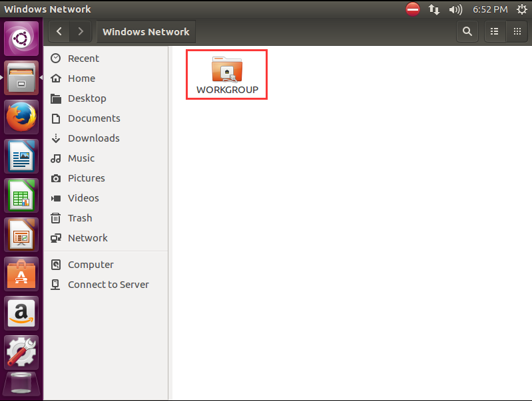Select the WORKGROUP label text
The height and width of the screenshot is (401, 532).
point(227,90)
